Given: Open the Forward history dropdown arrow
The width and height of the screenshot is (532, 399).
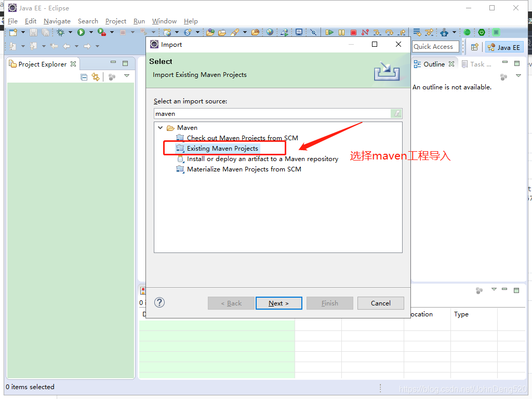Looking at the screenshot, I should (x=97, y=46).
